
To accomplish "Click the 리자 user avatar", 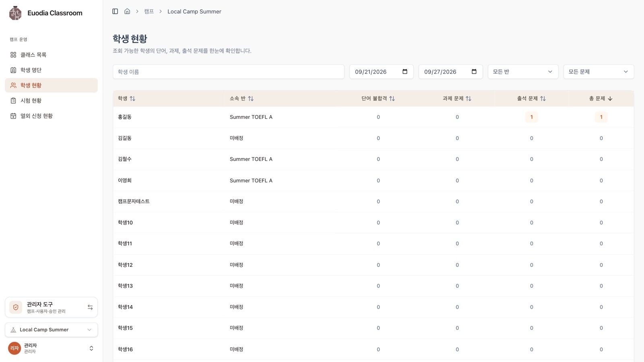I will coord(14,348).
